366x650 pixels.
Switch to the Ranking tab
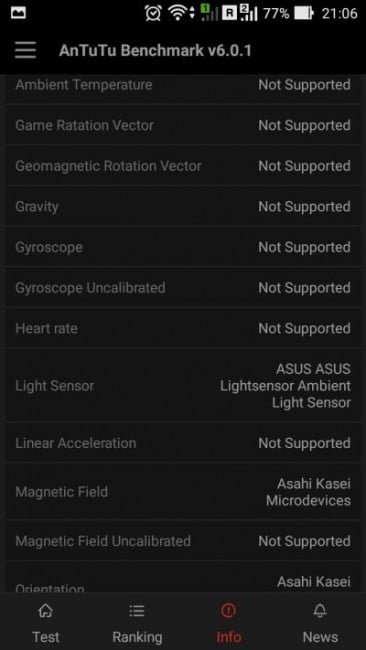[137, 622]
